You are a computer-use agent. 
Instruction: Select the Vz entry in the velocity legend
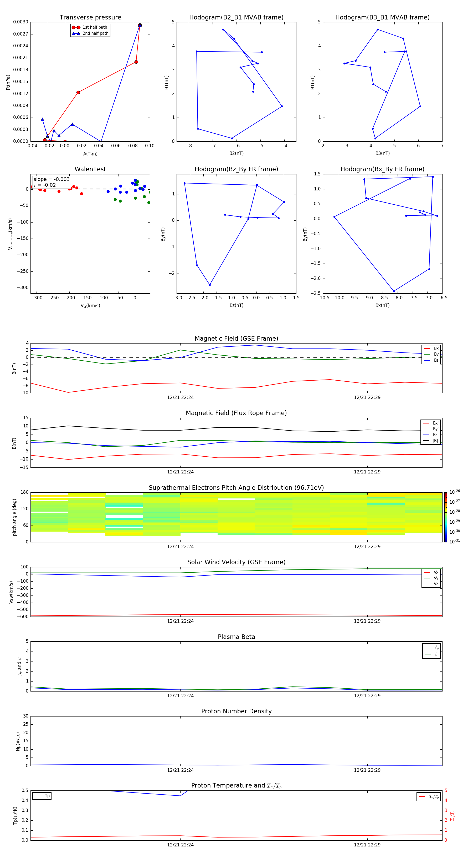click(431, 584)
